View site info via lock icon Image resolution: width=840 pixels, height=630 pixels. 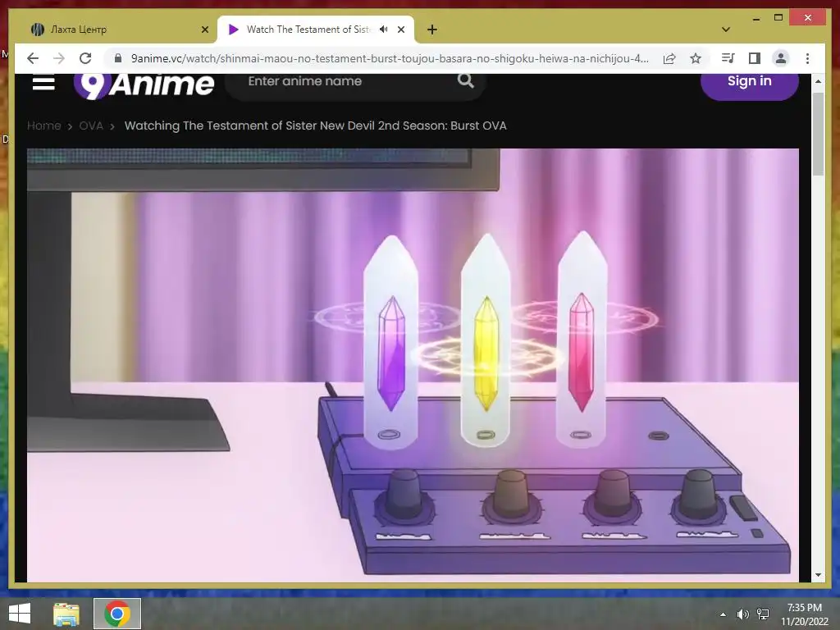click(118, 58)
